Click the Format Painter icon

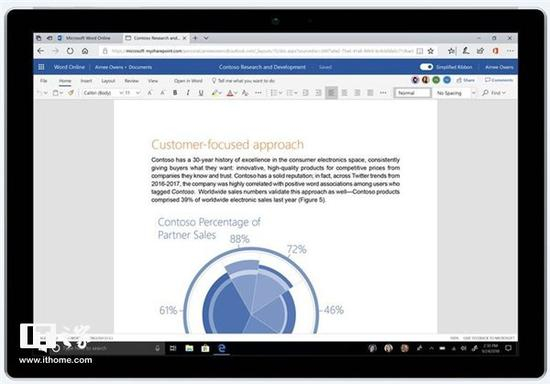pyautogui.click(x=71, y=93)
